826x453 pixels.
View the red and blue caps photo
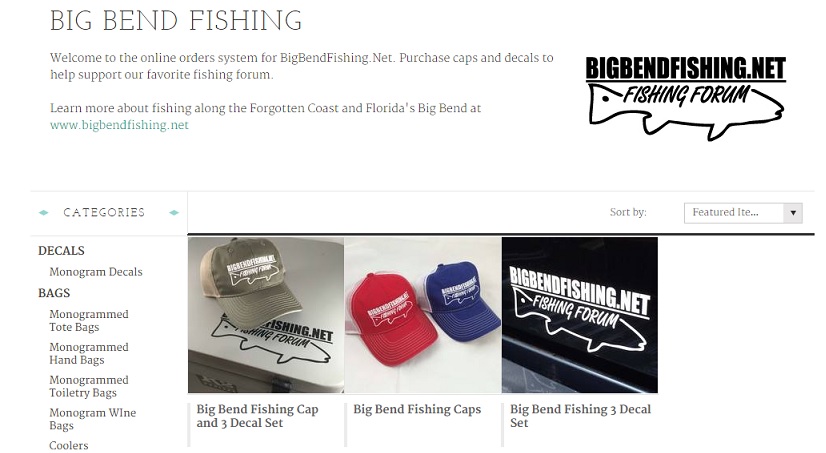click(423, 315)
